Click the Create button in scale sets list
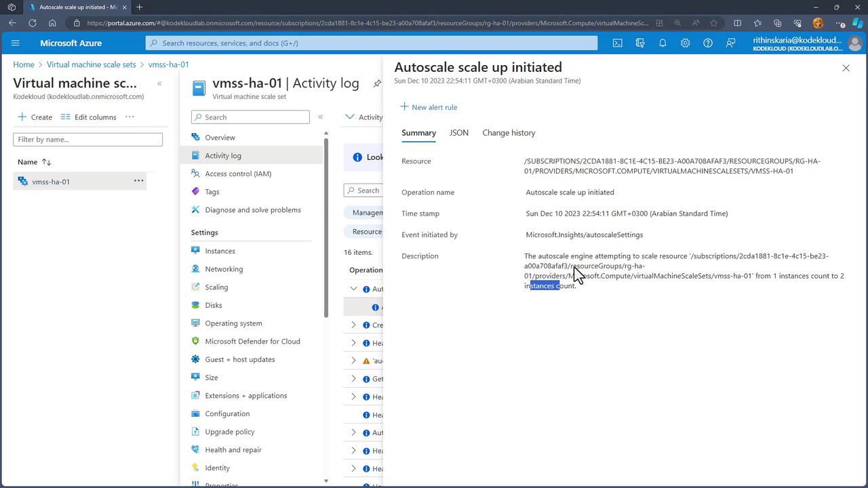The image size is (868, 488). (35, 117)
